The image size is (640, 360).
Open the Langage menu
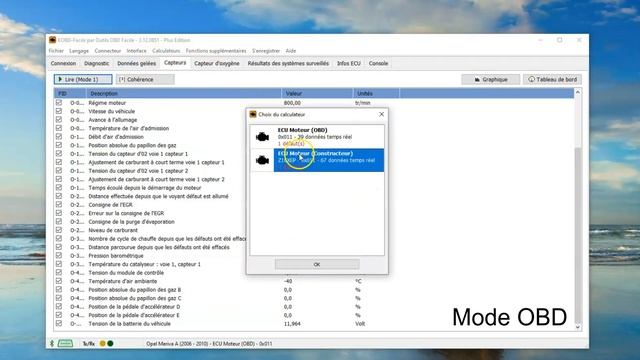pos(79,51)
